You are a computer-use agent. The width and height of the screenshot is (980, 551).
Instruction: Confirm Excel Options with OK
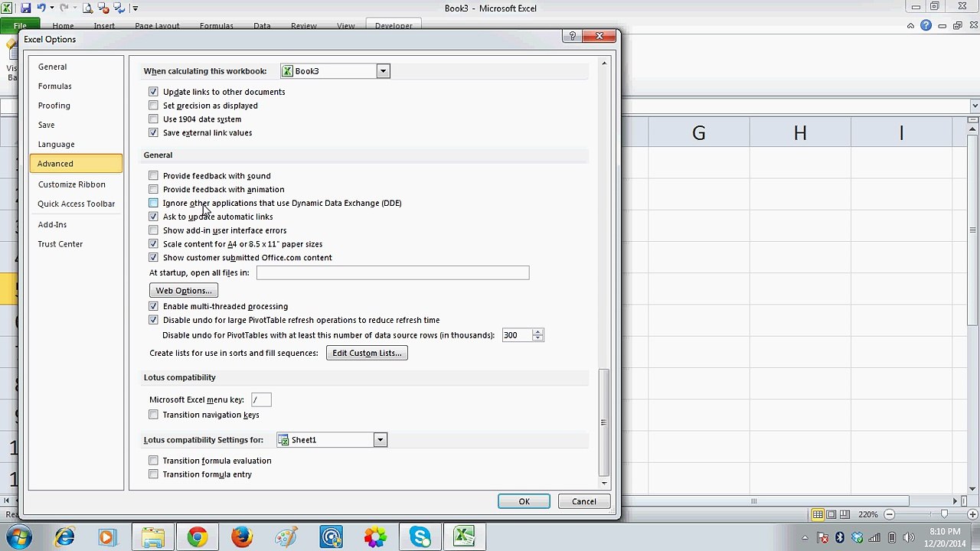click(x=524, y=501)
